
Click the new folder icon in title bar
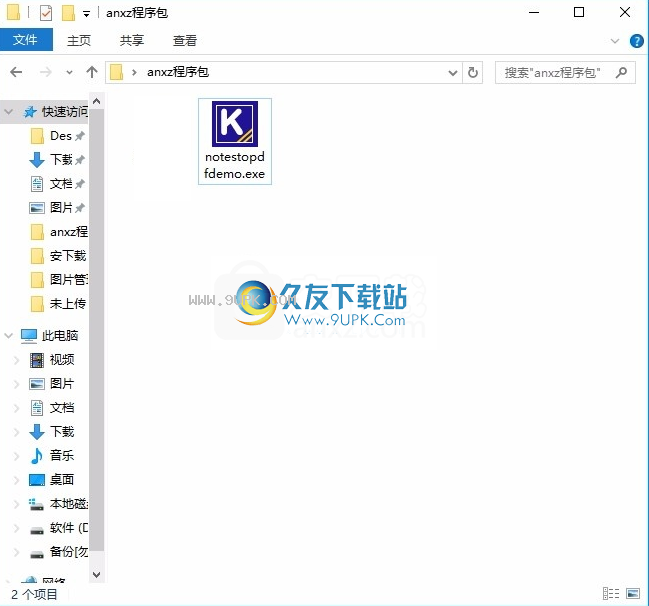pyautogui.click(x=68, y=13)
